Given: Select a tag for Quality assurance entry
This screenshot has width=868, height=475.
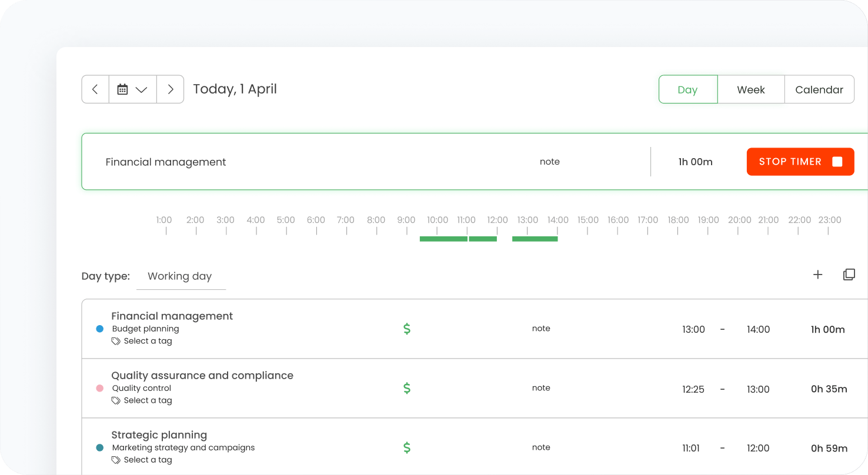Looking at the screenshot, I should coord(142,400).
